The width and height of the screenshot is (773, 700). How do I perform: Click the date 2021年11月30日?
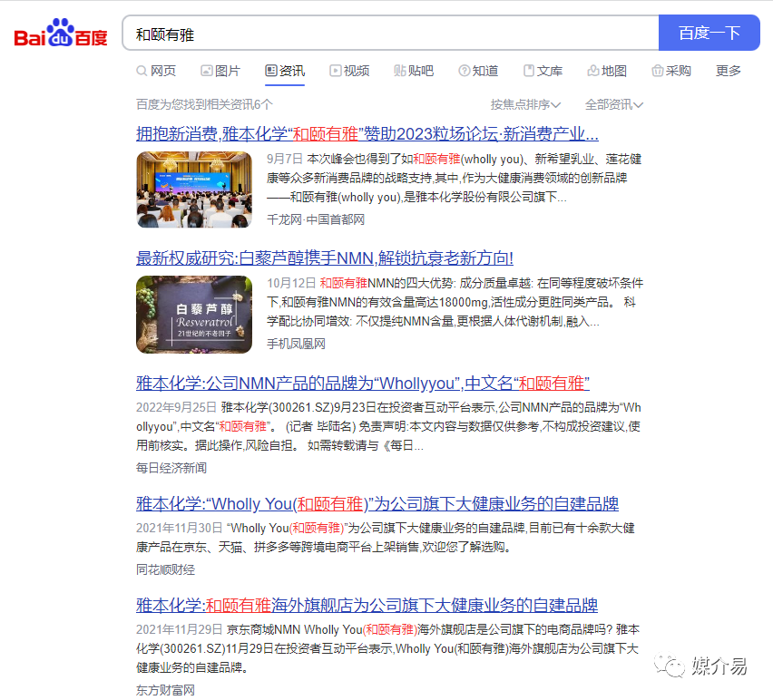(x=180, y=528)
